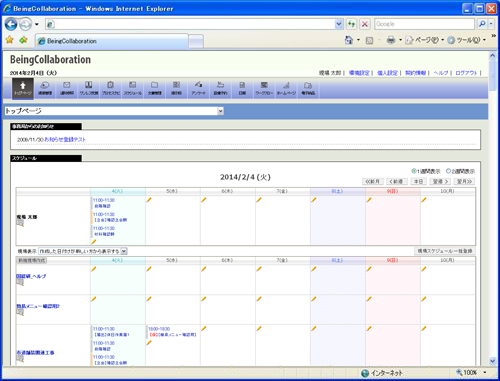This screenshot has width=500, height=381.
Task: Click the today (本日) button
Action: [x=418, y=181]
